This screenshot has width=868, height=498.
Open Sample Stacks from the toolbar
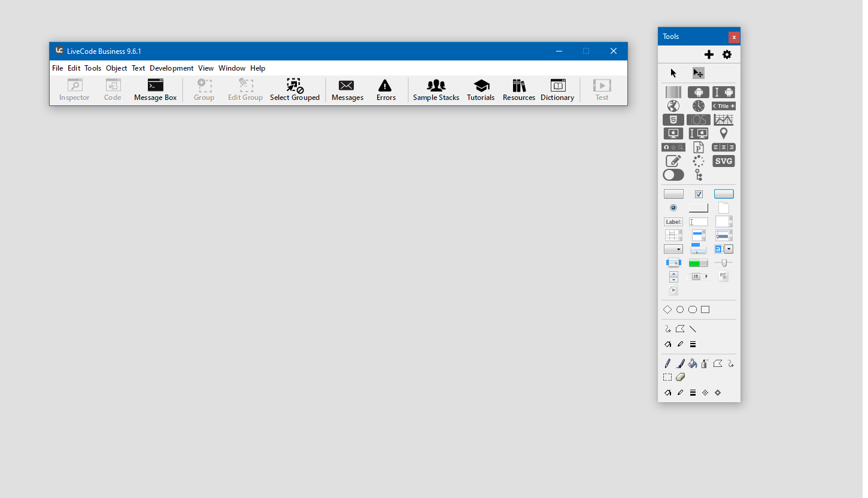point(436,89)
